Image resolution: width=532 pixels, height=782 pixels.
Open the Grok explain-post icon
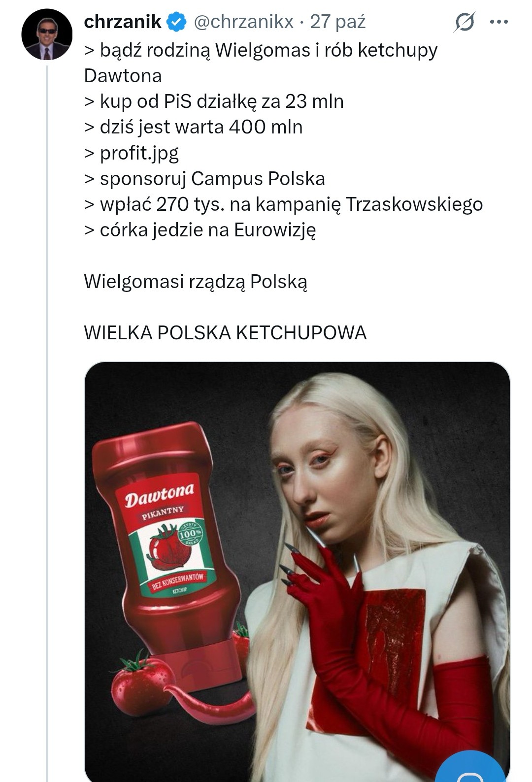(464, 22)
